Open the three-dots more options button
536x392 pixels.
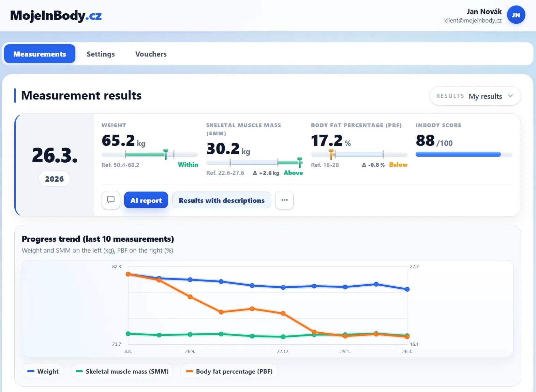284,200
